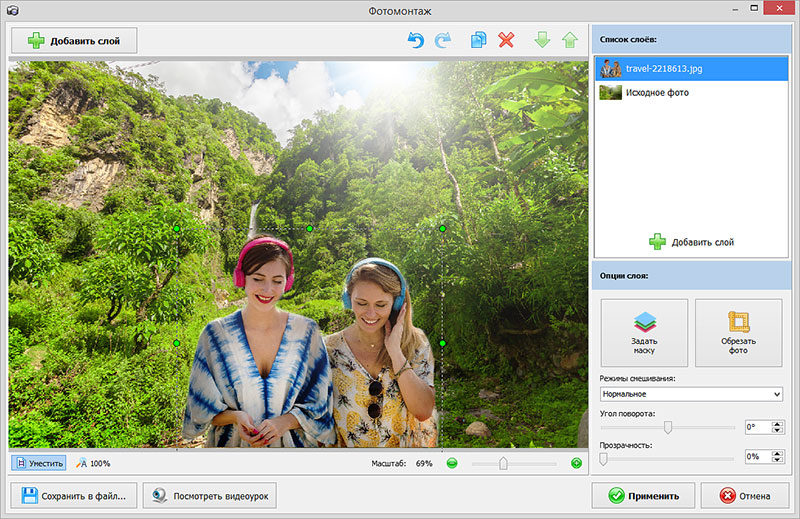
Task: Duplicate the layer with the copy icon
Action: click(x=479, y=40)
